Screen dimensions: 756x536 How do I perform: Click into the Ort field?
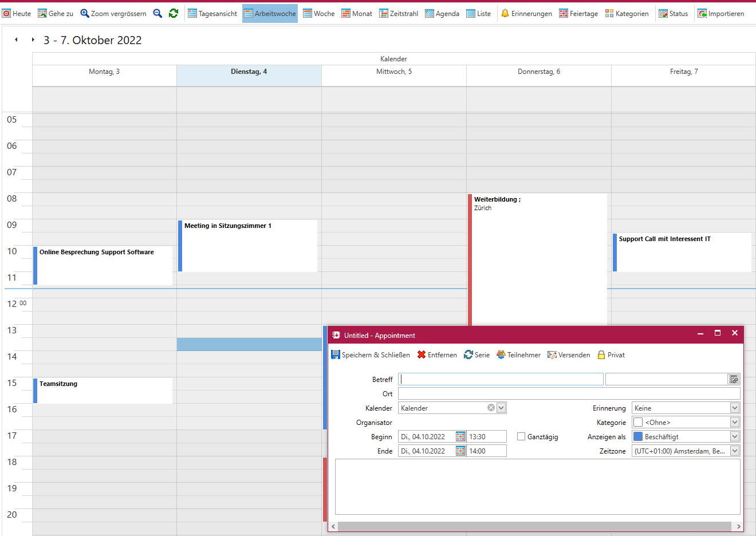(x=569, y=393)
